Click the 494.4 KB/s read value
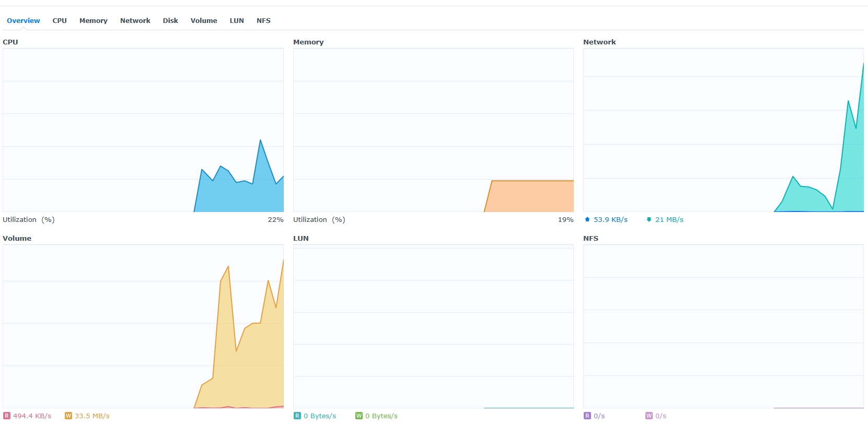 tap(32, 416)
